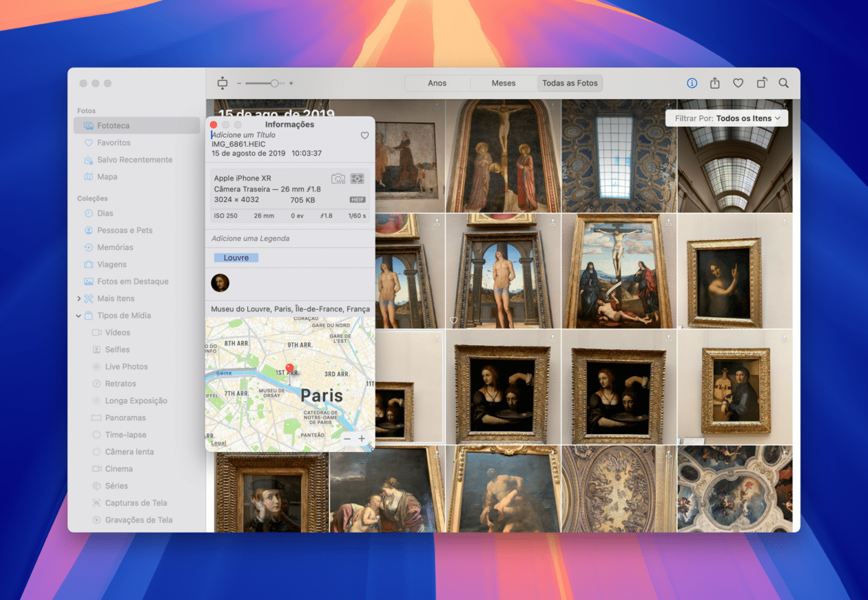The image size is (868, 600).
Task: Select Fototeca in sidebar
Action: [137, 125]
